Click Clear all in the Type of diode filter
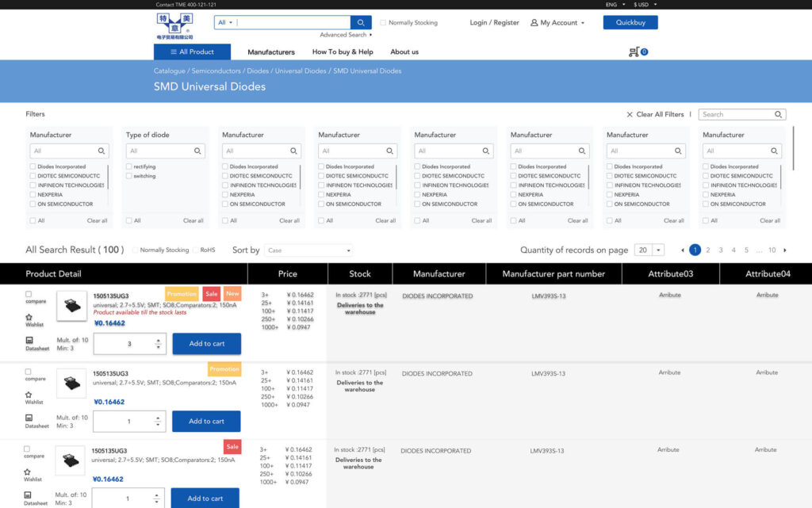Viewport: 812px width, 508px height. tap(193, 220)
